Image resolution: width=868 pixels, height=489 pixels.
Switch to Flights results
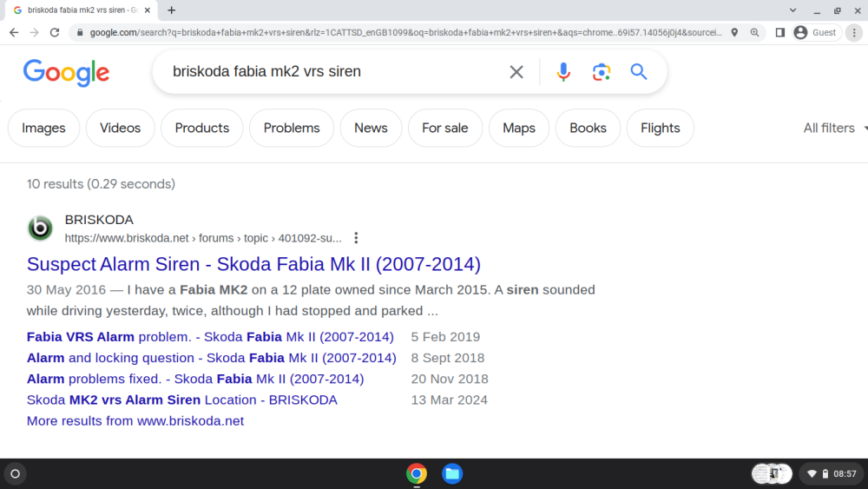[x=661, y=128]
